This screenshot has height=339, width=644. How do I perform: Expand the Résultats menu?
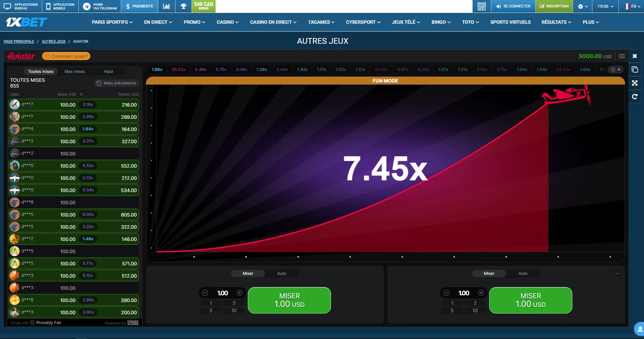[x=556, y=22]
